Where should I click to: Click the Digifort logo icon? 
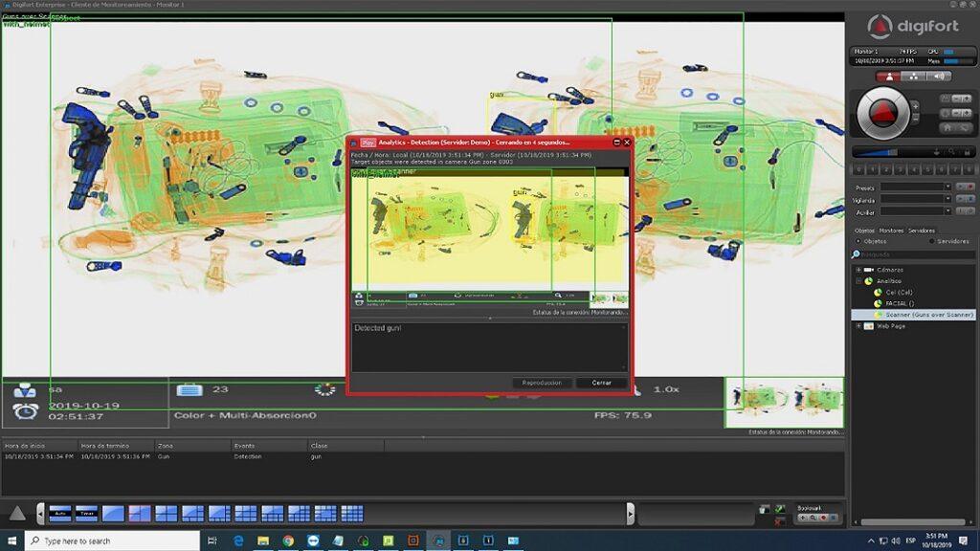pyautogui.click(x=880, y=27)
